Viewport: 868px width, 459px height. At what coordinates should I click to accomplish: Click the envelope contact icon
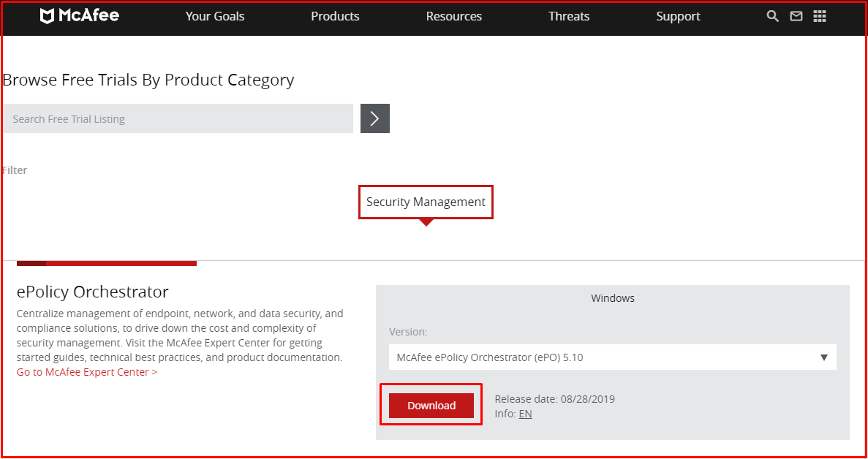[796, 16]
